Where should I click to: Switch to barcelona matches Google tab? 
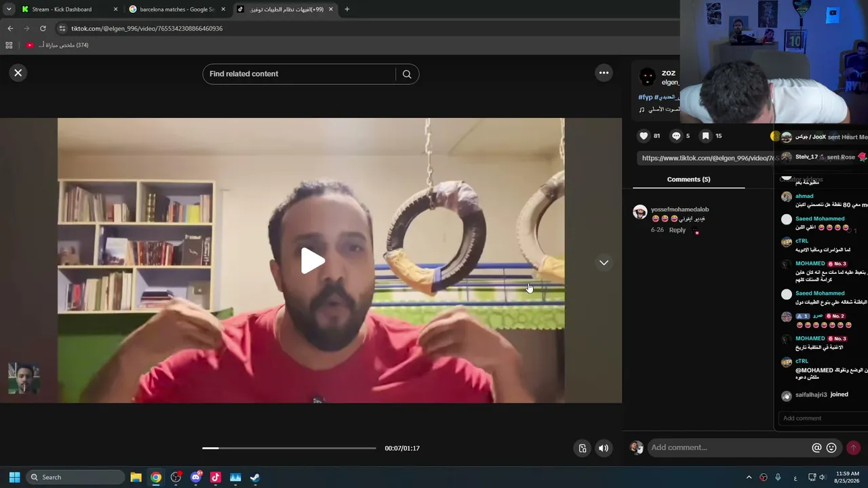(x=177, y=9)
